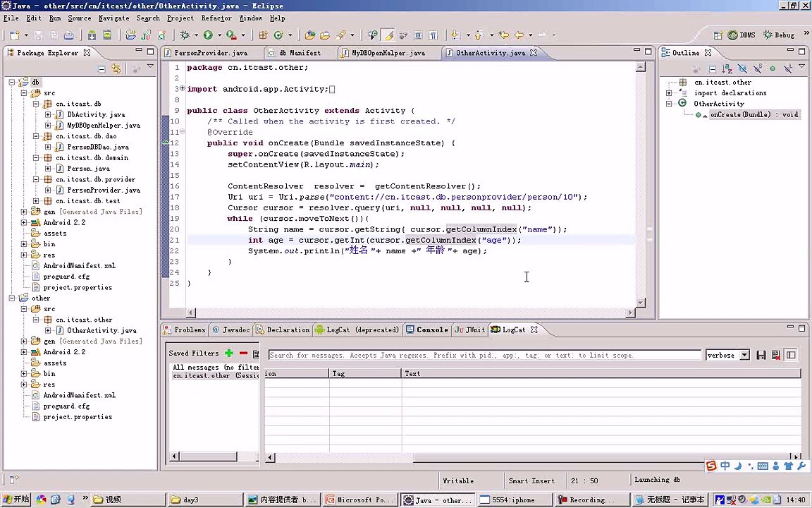Toggle Hide Local Types in Outline
812x508 pixels.
[x=787, y=69]
